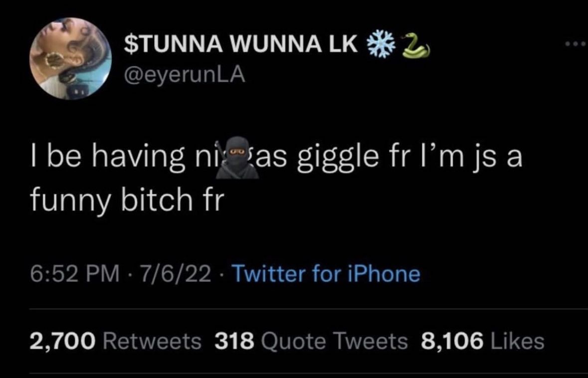Open the profile picture avatar
588x378 pixels.
coord(70,59)
